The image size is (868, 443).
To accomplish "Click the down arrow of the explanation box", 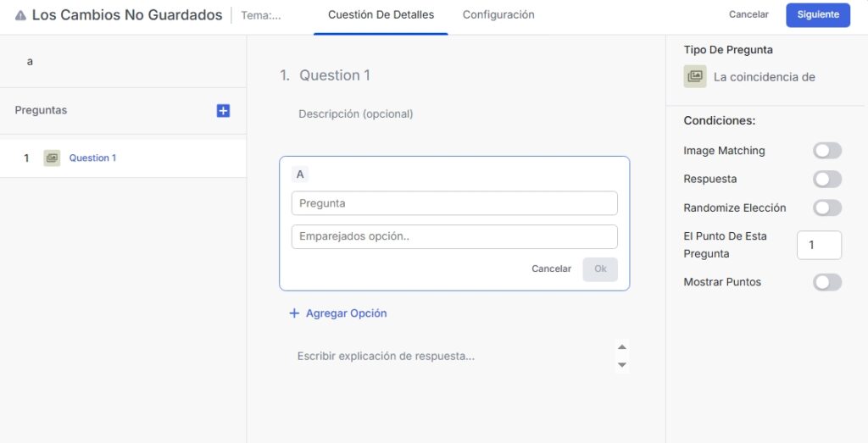I will (622, 365).
